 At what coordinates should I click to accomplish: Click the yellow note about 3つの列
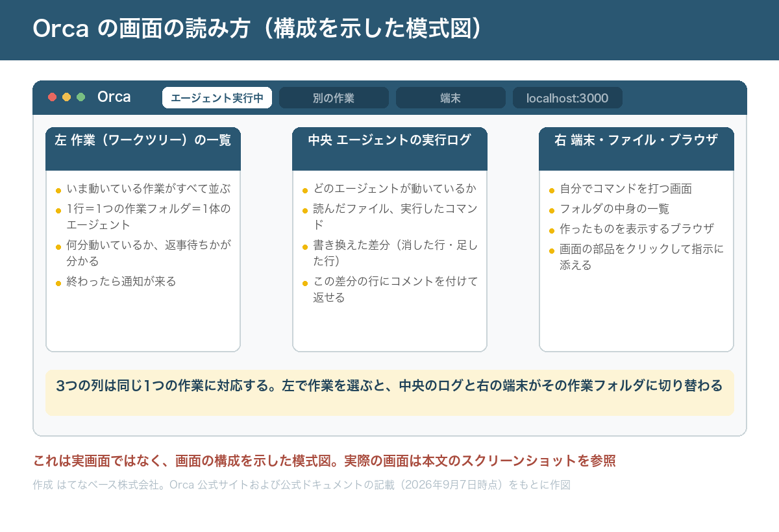tap(389, 393)
